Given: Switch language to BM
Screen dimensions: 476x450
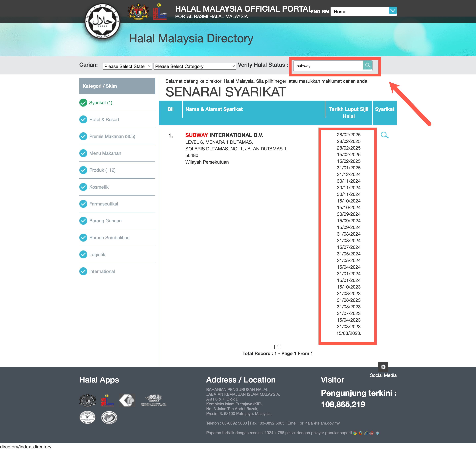Looking at the screenshot, I should (325, 12).
